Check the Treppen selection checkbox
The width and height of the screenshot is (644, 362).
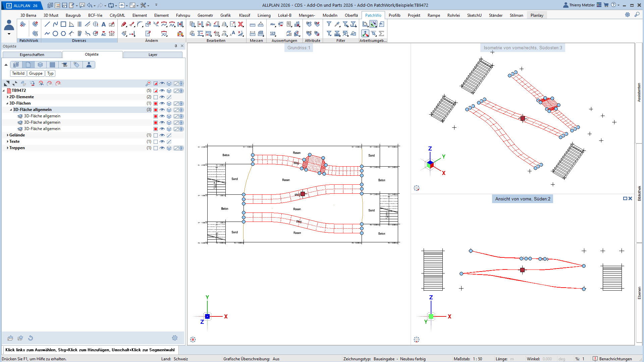point(156,148)
